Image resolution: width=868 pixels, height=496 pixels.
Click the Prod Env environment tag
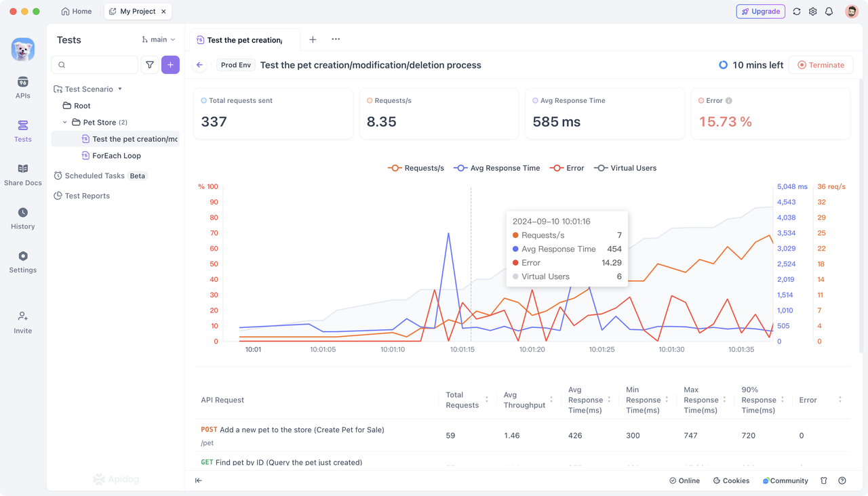pos(236,65)
